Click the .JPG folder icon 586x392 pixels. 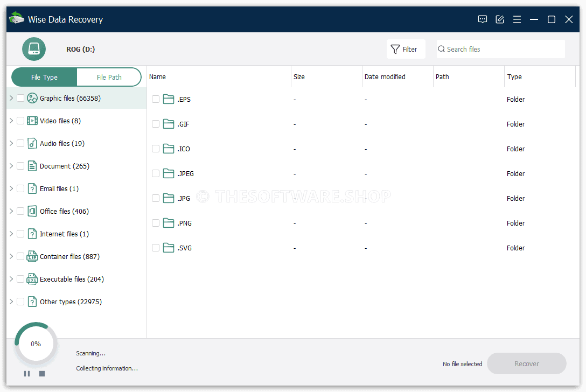coord(169,199)
